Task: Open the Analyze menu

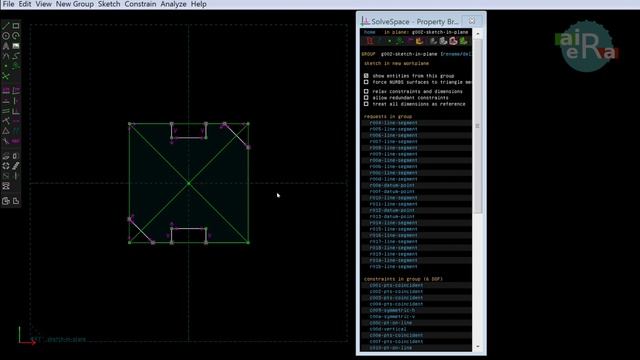Action: [x=173, y=4]
